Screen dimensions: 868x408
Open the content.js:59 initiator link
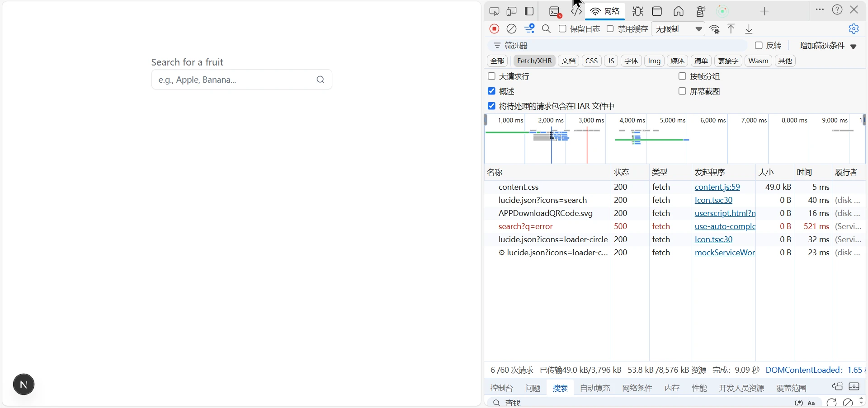pyautogui.click(x=717, y=187)
